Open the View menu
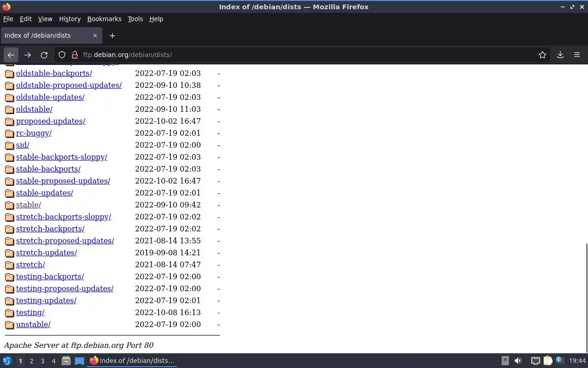 click(x=45, y=19)
